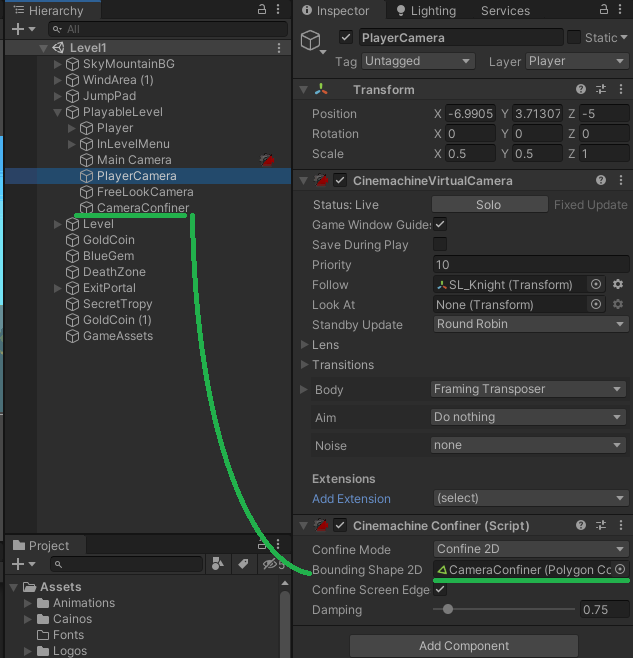
Task: Open CinemachineVirtualCamera context menu
Action: 621,180
